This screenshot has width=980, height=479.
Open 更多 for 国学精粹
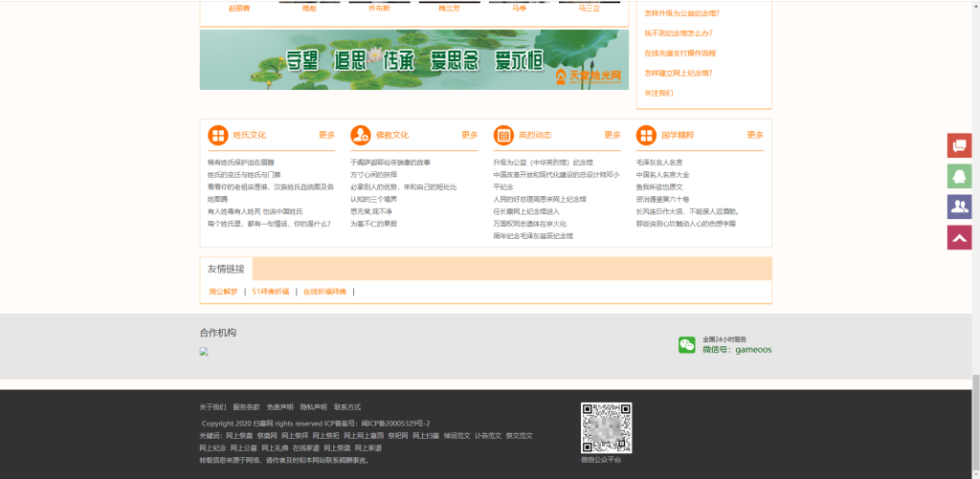[755, 135]
